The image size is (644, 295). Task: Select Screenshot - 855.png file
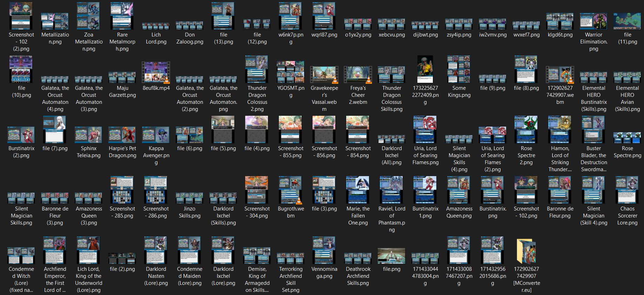click(x=290, y=129)
